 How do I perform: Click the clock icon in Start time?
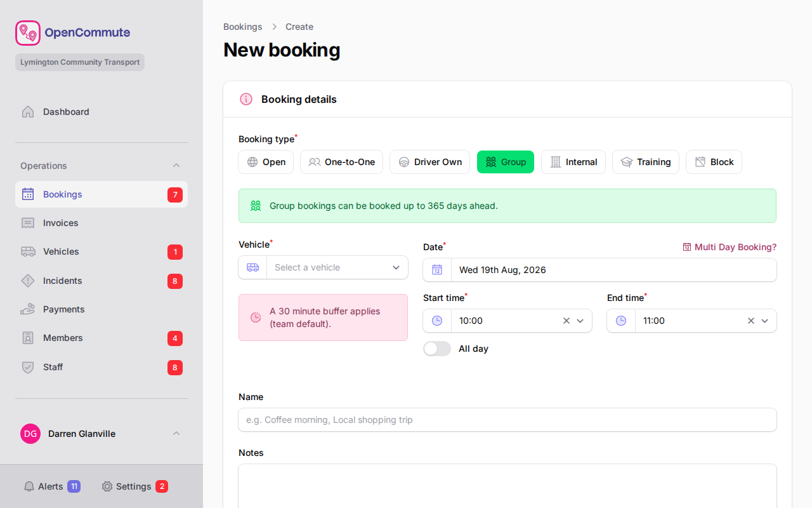point(437,321)
